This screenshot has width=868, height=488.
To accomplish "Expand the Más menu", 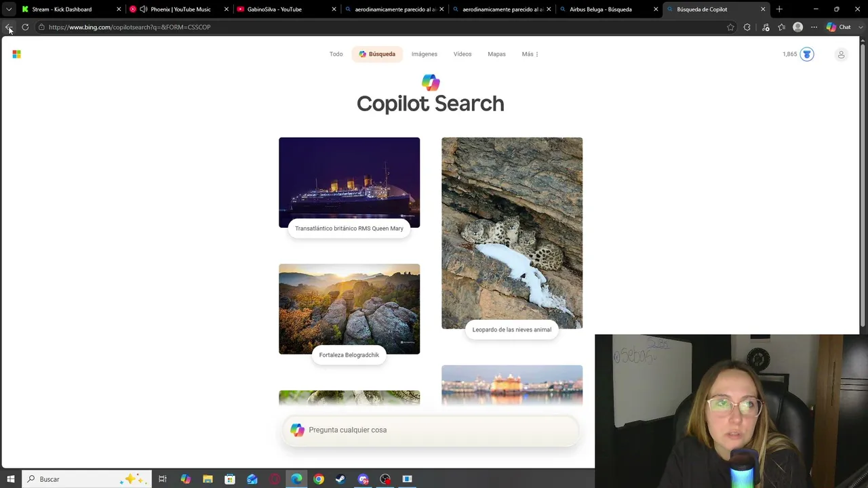I will click(530, 54).
